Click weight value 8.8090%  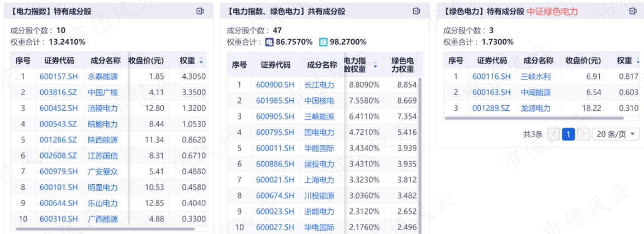364,85
